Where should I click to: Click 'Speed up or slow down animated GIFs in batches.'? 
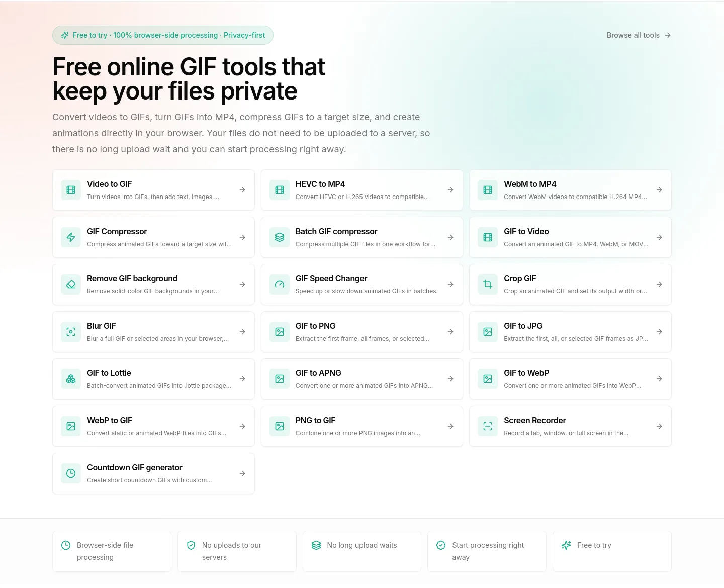367,291
